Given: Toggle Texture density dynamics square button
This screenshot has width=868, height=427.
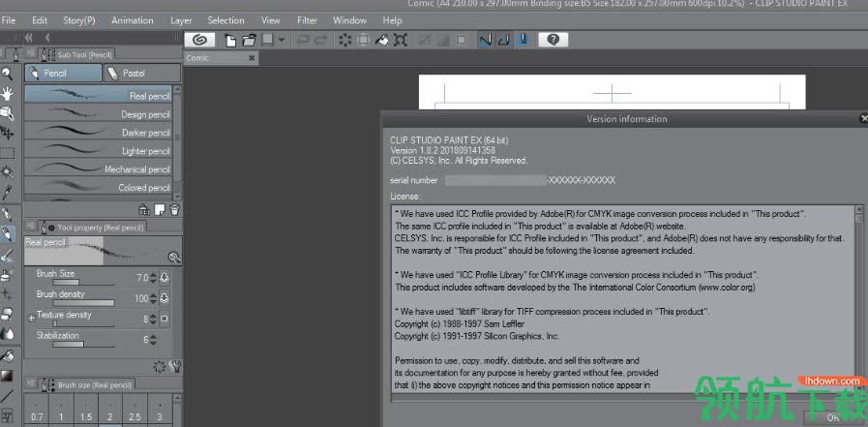Looking at the screenshot, I should click(165, 319).
